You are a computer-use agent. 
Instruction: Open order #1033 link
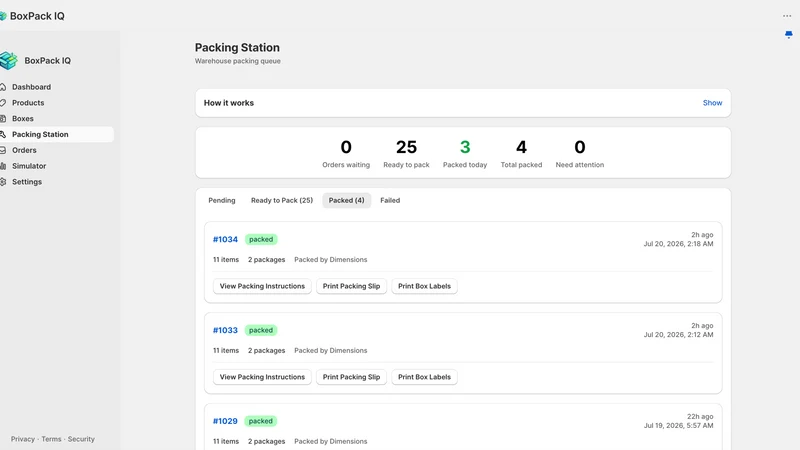226,330
